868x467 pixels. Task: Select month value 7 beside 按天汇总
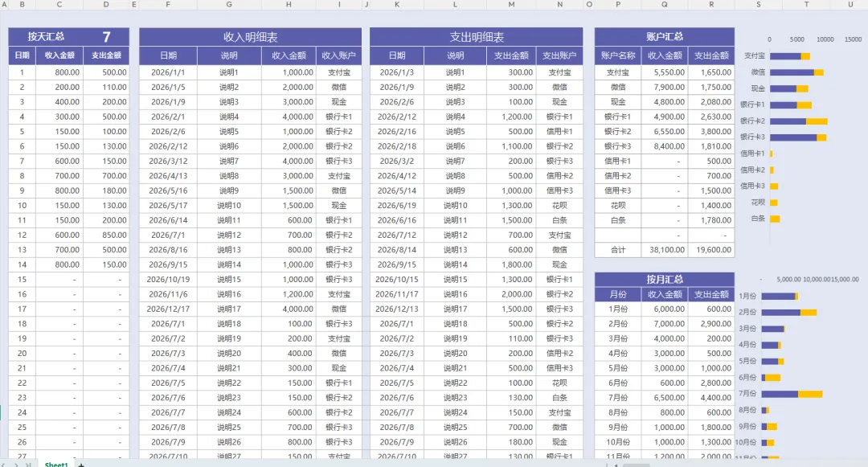tap(106, 36)
